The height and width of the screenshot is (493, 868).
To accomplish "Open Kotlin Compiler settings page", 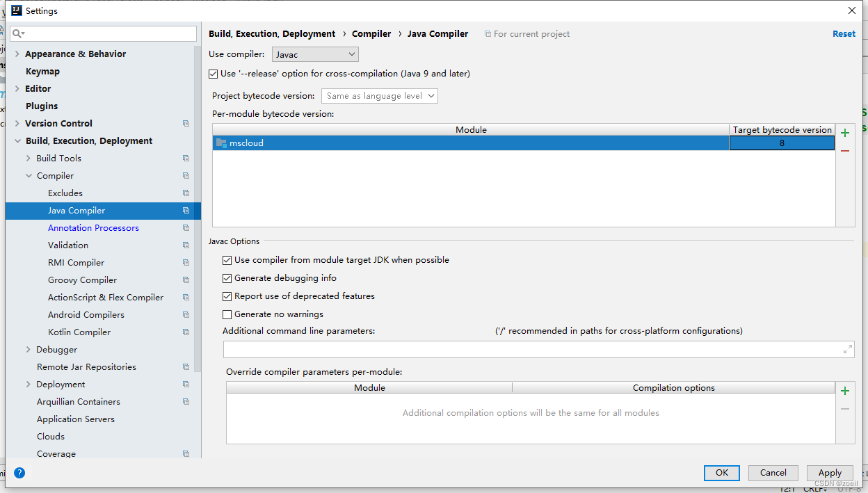I will coord(79,332).
